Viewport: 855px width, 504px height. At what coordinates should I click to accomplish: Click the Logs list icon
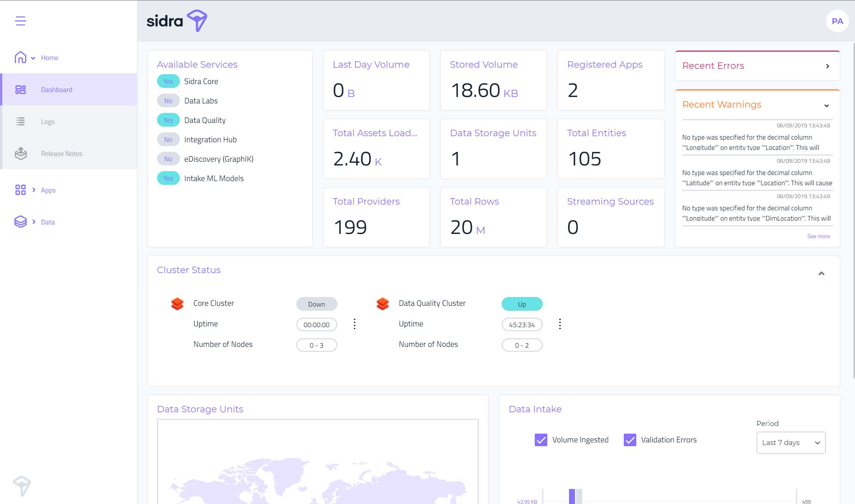tap(21, 121)
